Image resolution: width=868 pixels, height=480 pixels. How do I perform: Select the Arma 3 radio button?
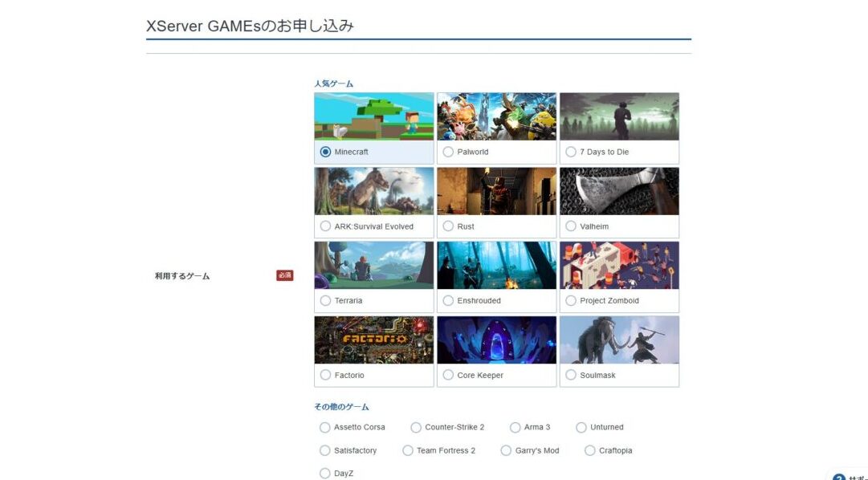coord(515,427)
